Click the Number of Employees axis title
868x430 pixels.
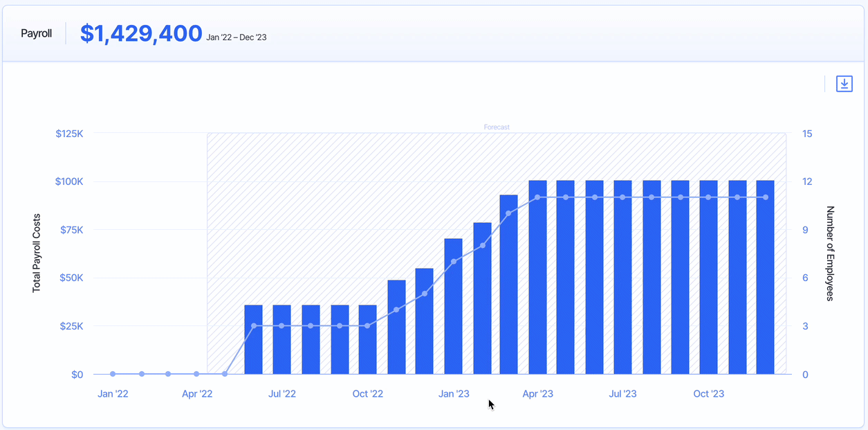[x=831, y=253]
